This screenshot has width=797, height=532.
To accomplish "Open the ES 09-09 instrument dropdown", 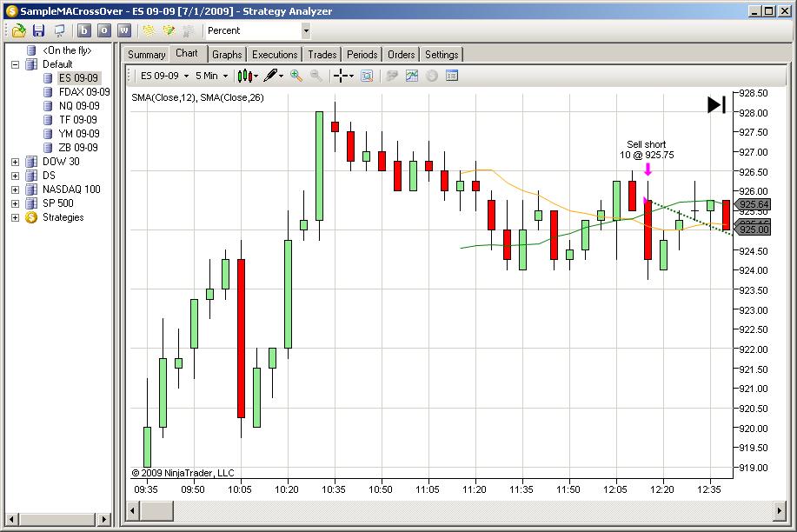I will click(164, 76).
